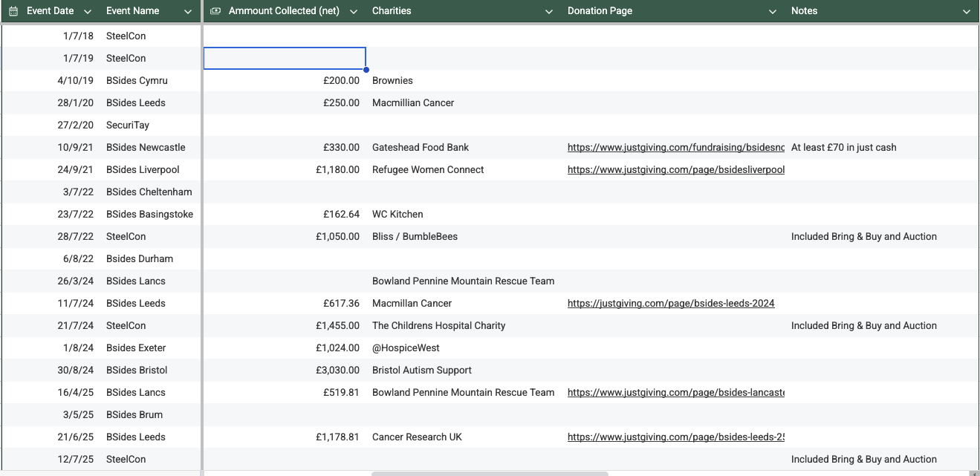Click the £519.81 amount cell

coord(285,393)
